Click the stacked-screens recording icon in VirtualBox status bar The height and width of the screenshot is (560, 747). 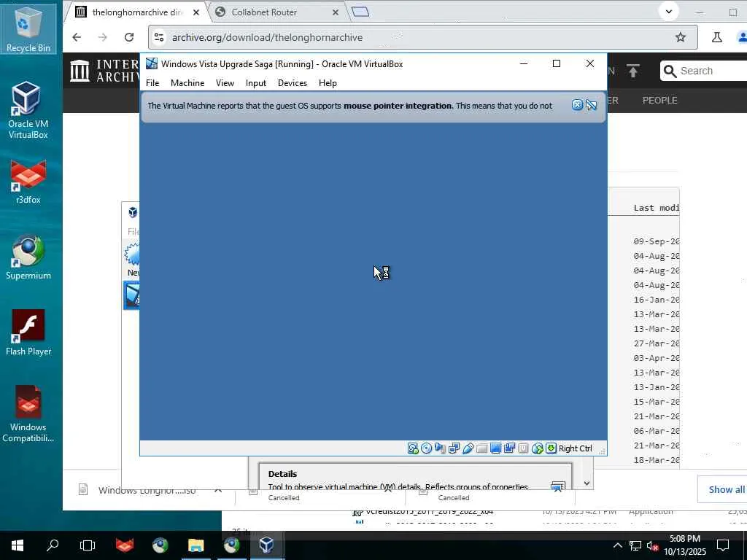point(509,448)
